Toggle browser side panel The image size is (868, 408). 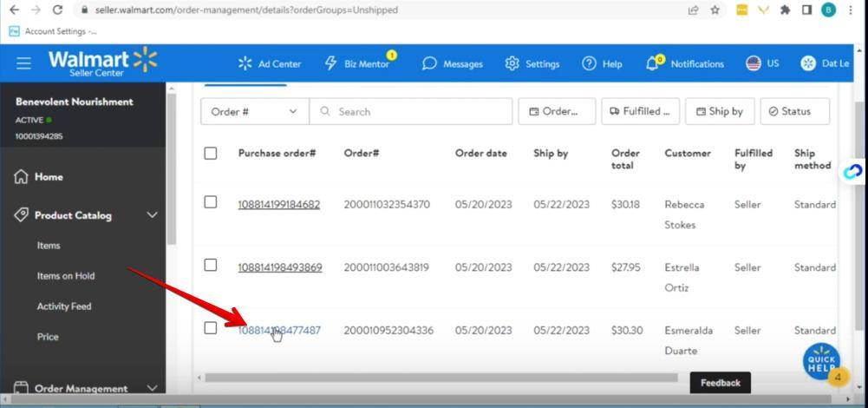[x=806, y=10]
